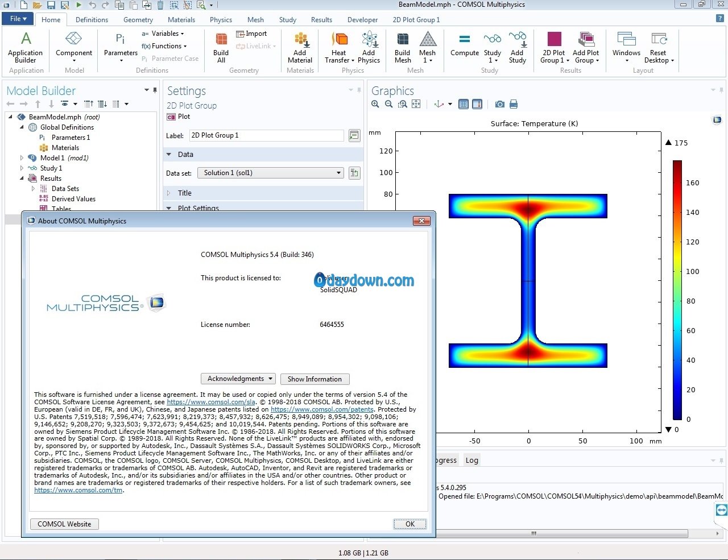Screen dimensions: 728x560
Task: Toggle pin on the Model Builder panel
Action: [155, 90]
